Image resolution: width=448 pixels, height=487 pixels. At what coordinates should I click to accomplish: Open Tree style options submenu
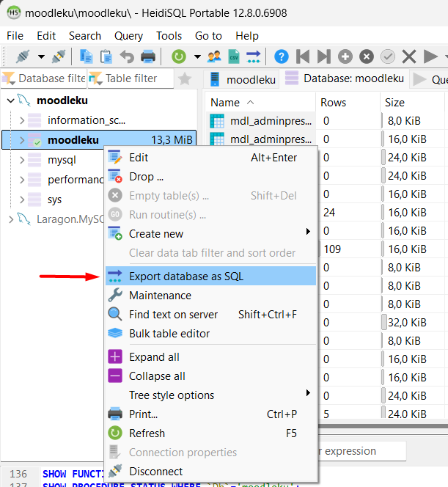(210, 395)
